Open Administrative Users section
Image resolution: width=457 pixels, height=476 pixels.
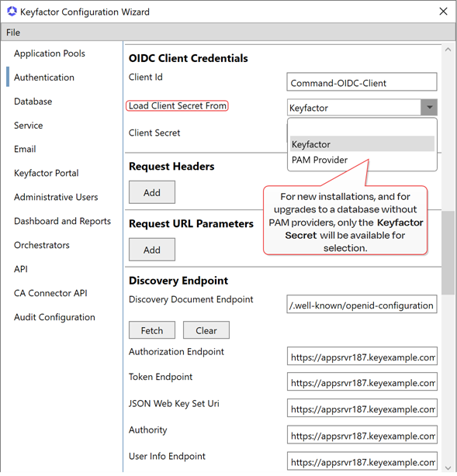click(56, 197)
